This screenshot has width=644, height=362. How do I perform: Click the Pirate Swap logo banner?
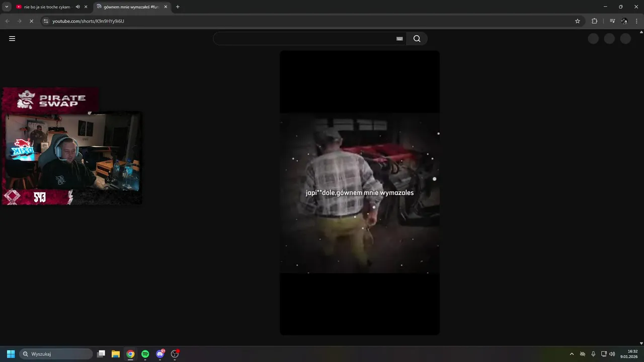click(x=50, y=100)
